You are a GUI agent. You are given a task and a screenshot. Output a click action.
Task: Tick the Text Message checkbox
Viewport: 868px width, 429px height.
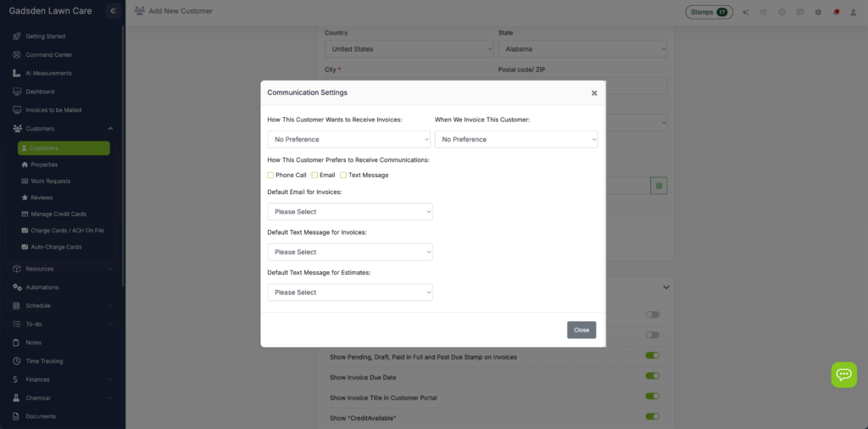[343, 175]
